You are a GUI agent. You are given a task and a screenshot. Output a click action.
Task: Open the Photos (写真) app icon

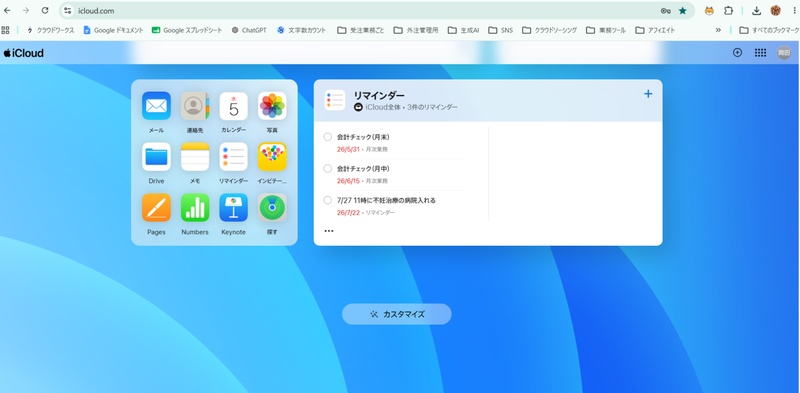click(x=272, y=106)
